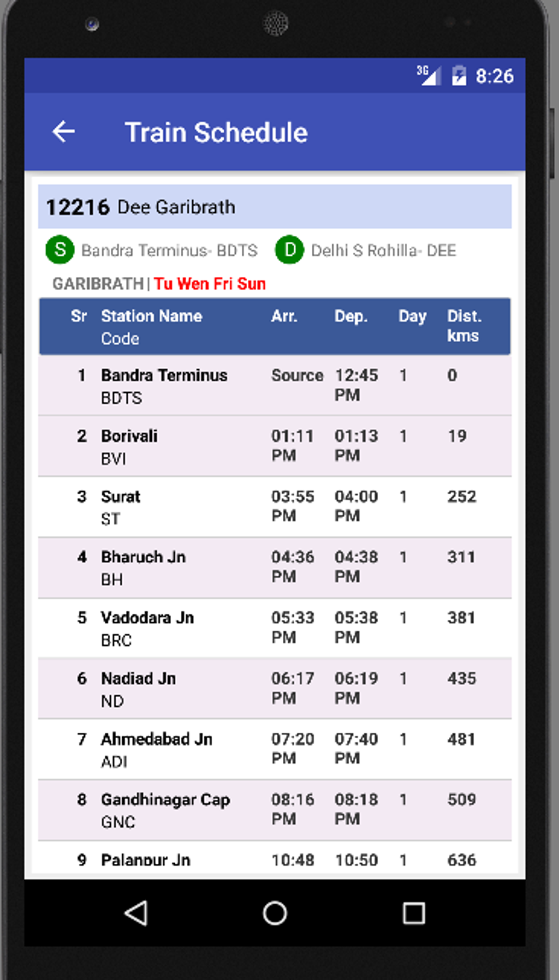559x980 pixels.
Task: Tap the Dist. kms column header
Action: 464,326
